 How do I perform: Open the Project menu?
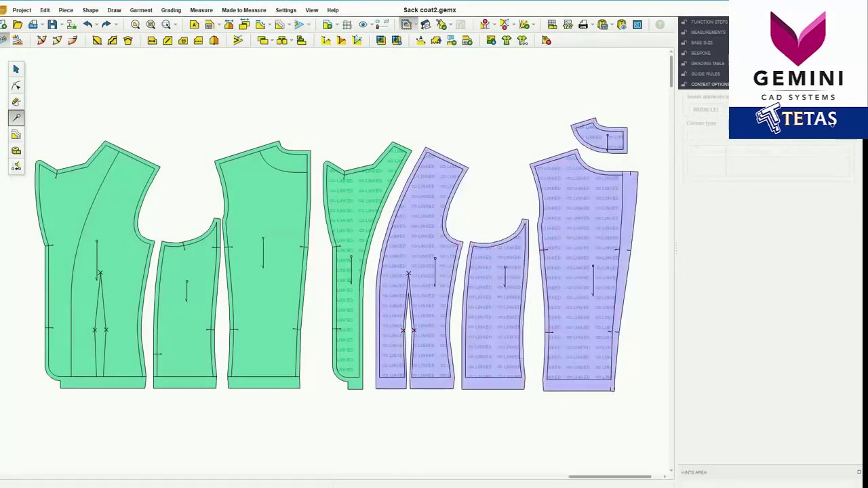(x=22, y=10)
